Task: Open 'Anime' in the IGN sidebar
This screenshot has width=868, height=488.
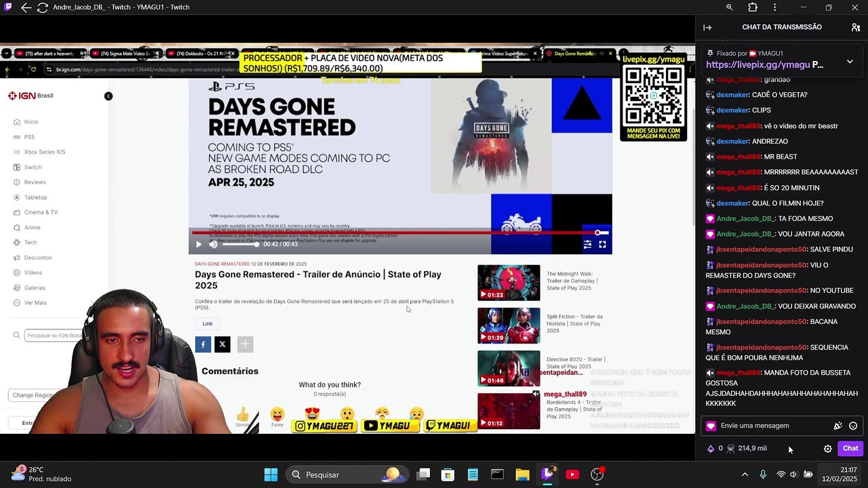Action: click(32, 228)
